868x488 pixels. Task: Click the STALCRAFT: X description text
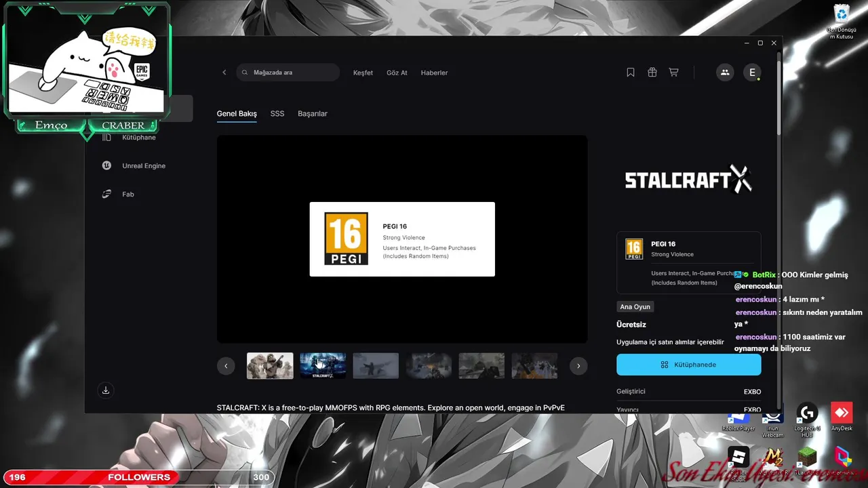391,408
